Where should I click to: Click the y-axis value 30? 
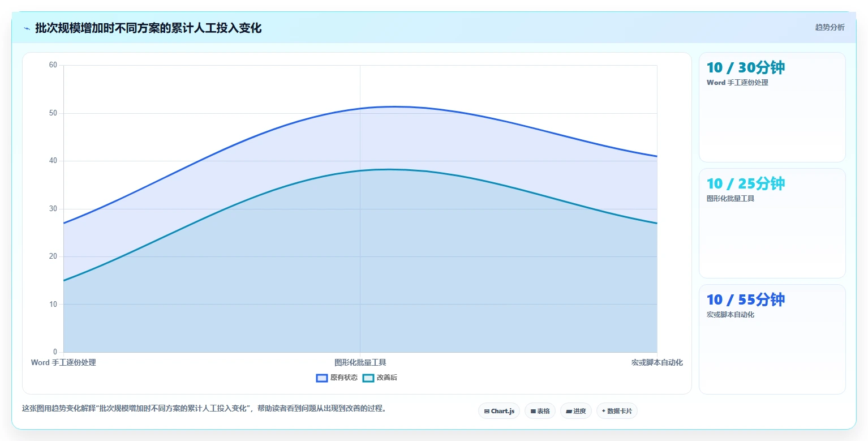[53, 209]
